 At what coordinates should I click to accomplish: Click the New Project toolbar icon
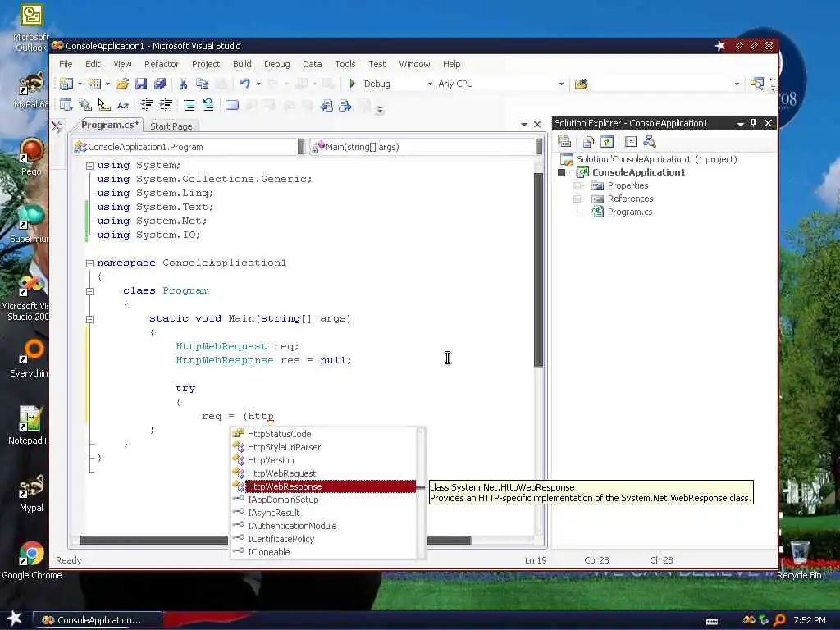(66, 84)
